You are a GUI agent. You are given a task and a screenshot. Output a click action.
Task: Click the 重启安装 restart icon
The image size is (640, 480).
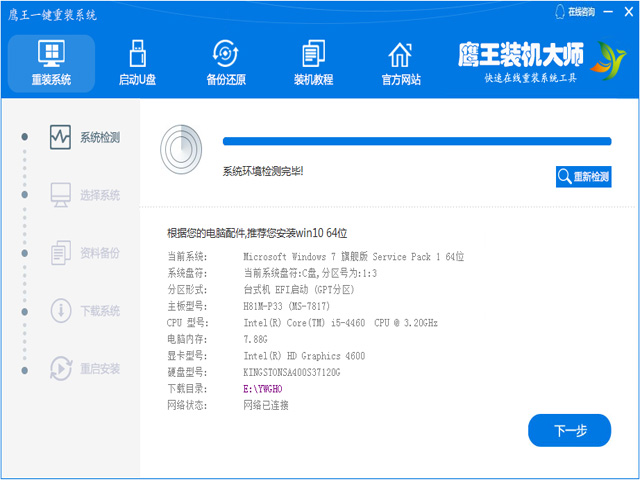[61, 367]
